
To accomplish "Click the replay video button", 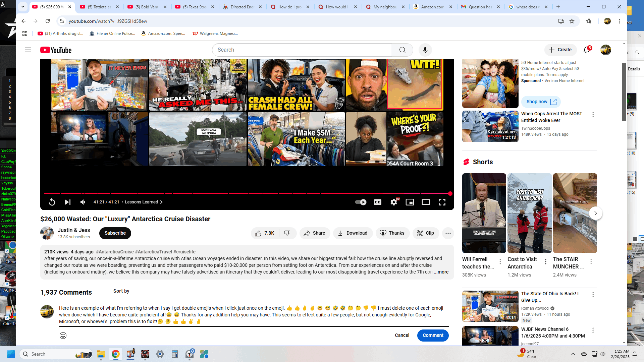I will coord(52,202).
